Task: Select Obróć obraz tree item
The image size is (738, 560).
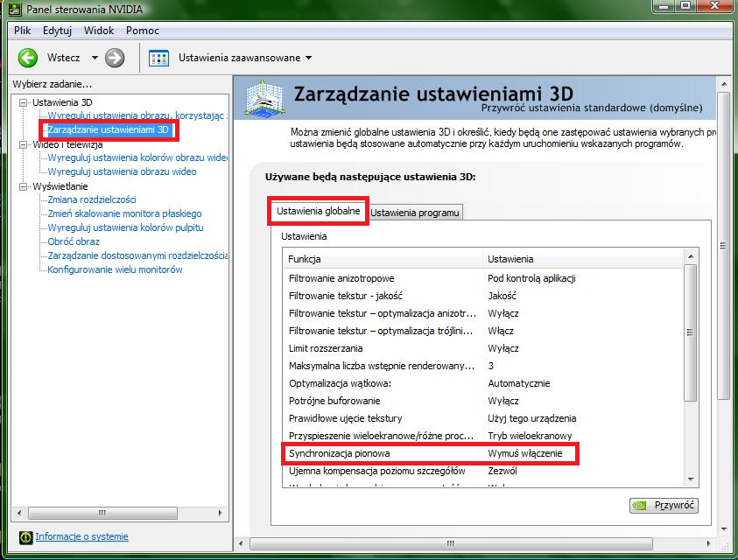Action: point(74,241)
